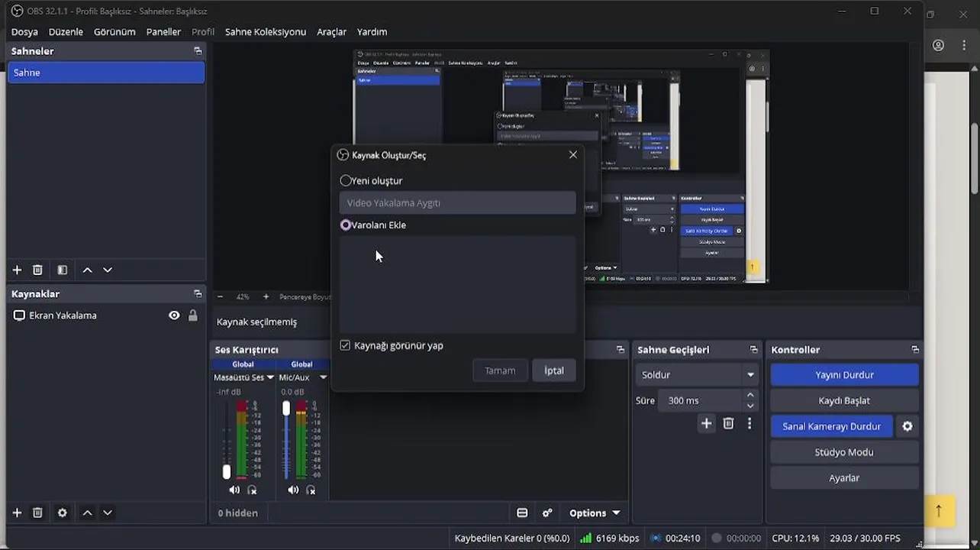980x550 pixels.
Task: Uncheck Kaynağı görünür yap checkbox
Action: click(345, 345)
